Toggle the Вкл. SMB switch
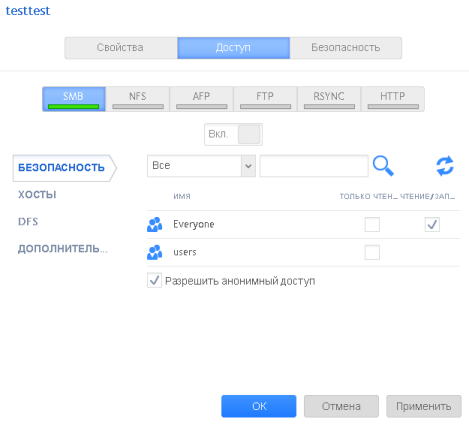This screenshot has width=469, height=425. coord(233,134)
